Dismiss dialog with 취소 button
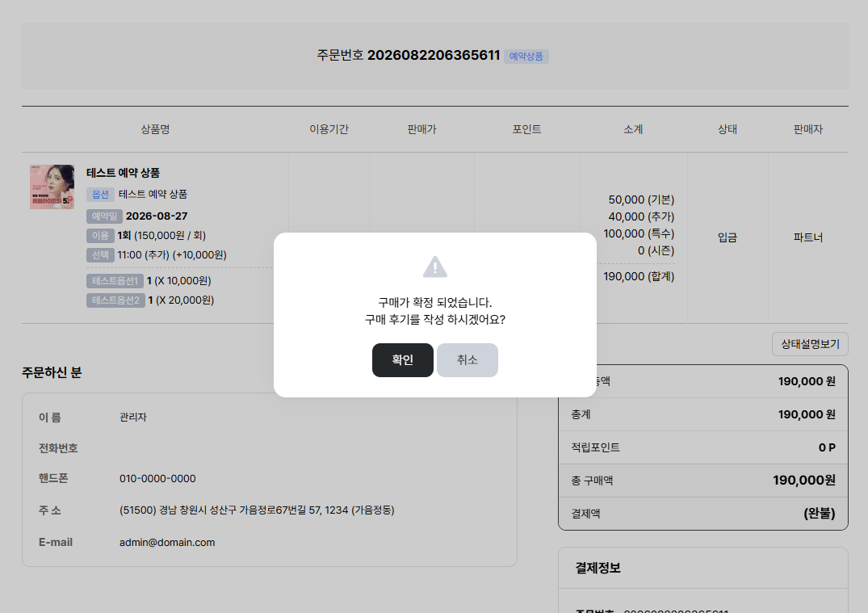 (x=468, y=360)
